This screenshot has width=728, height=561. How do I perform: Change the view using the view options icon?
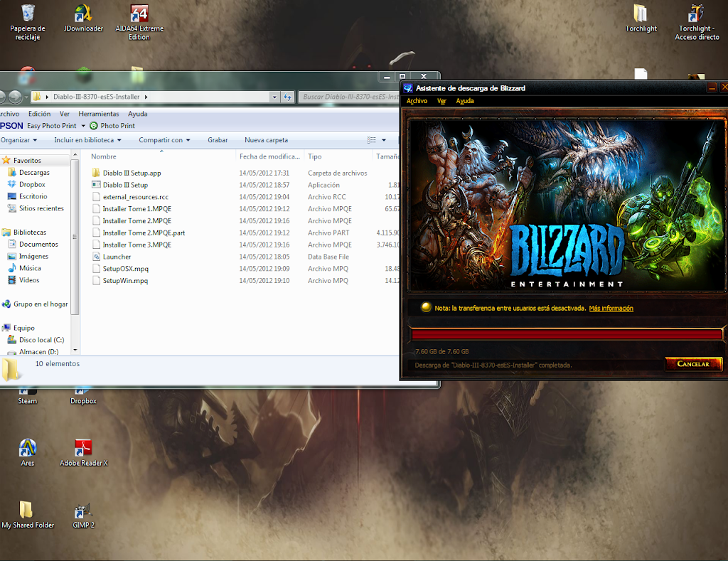point(371,140)
